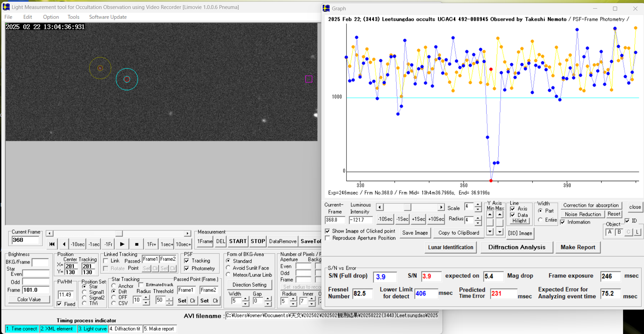Select the Entire width radio button
644x334 pixels.
(540, 220)
